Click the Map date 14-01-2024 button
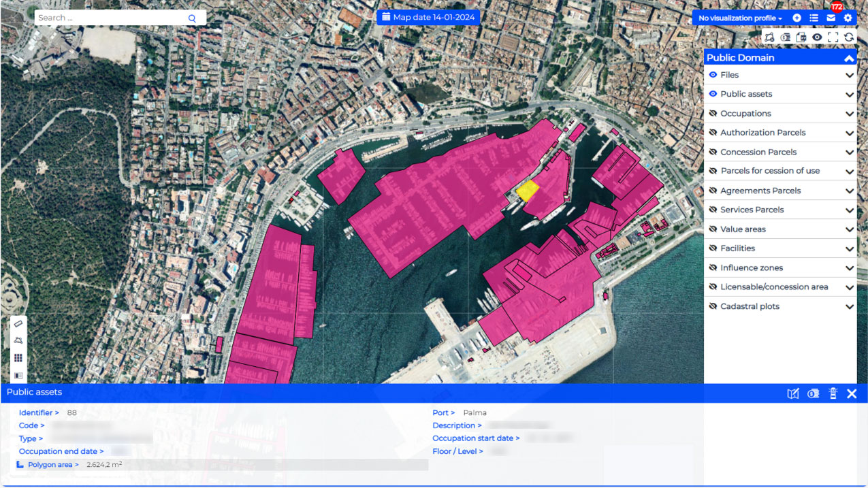868x488 pixels. click(428, 17)
